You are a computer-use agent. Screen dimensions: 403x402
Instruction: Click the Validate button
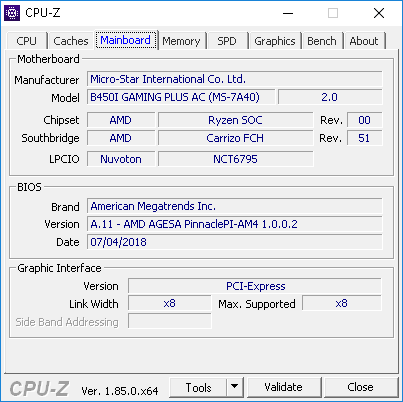(284, 387)
